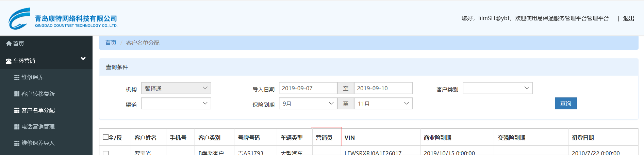Image resolution: width=644 pixels, height=155 pixels.
Task: Open the 客户类别 dropdown
Action: (x=498, y=88)
